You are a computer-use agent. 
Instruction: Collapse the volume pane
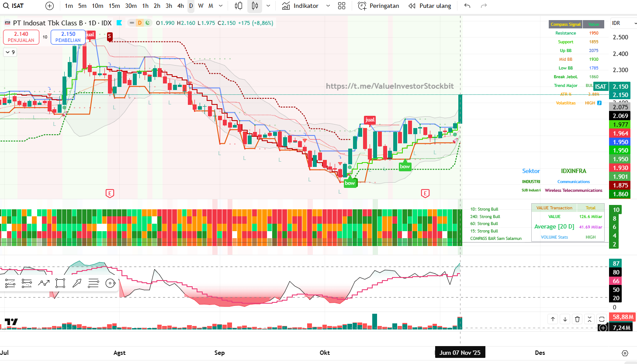[589, 319]
